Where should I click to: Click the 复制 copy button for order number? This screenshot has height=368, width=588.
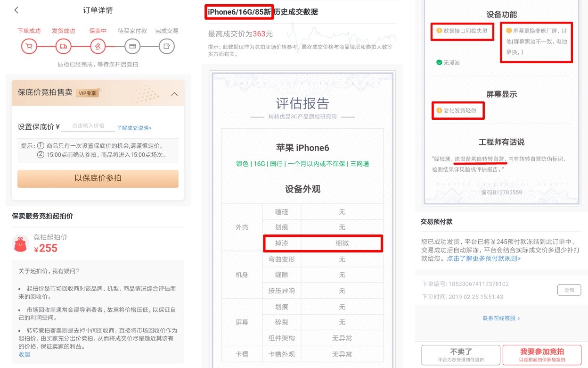569,290
